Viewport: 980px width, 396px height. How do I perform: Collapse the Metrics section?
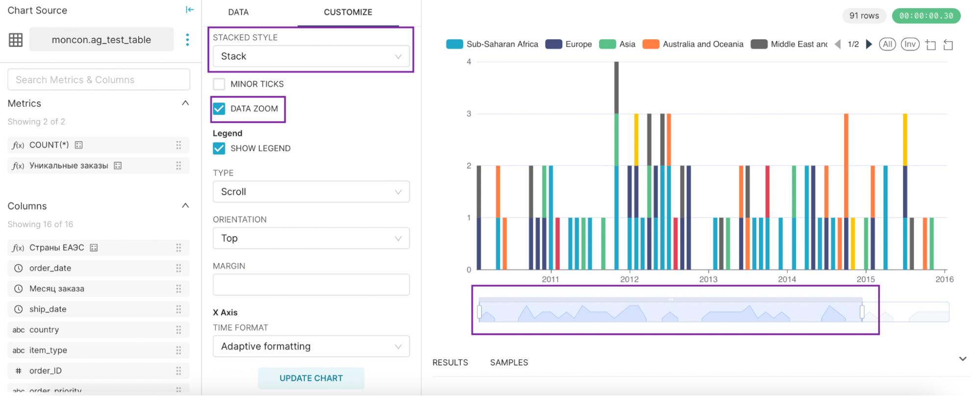click(x=185, y=103)
